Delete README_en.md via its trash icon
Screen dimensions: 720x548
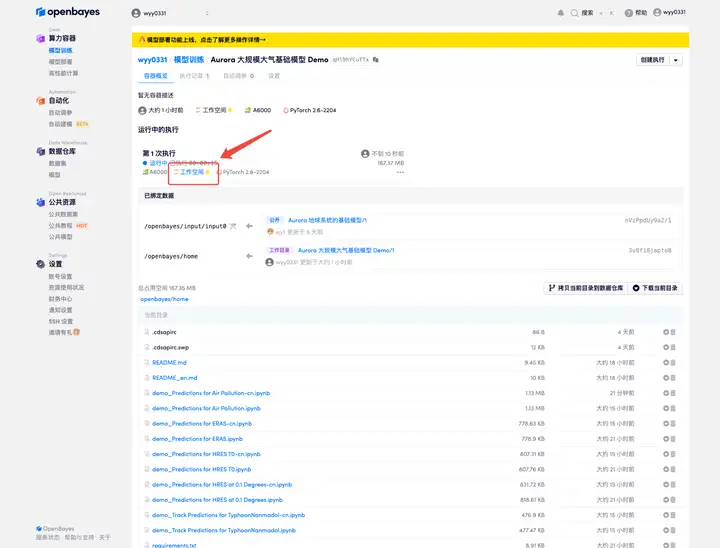[x=673, y=378]
